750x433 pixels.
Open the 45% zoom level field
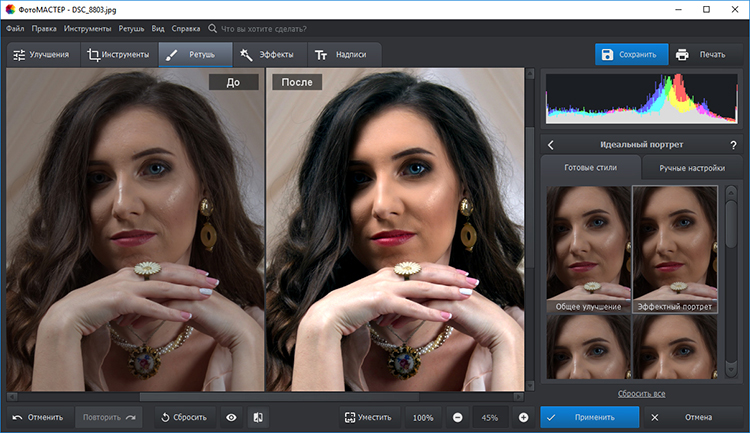click(x=490, y=417)
